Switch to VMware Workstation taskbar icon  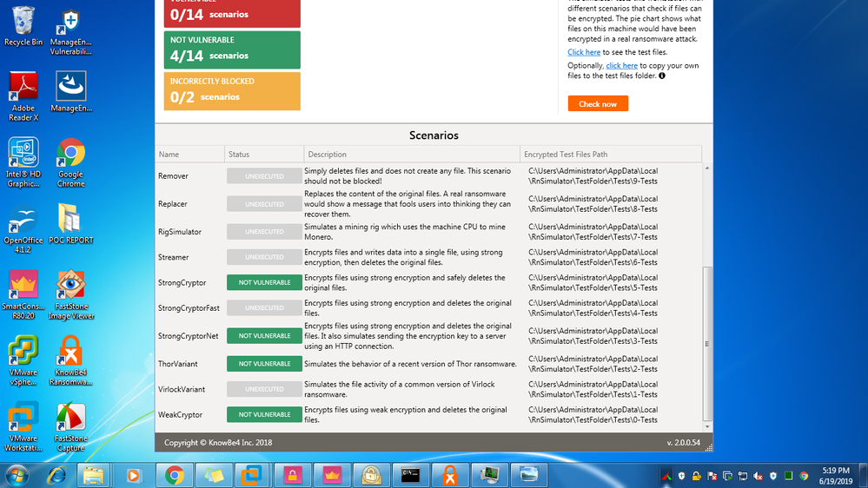coord(253,475)
